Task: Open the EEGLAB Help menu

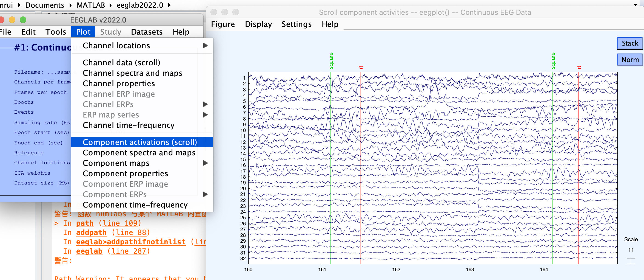Action: 181,32
